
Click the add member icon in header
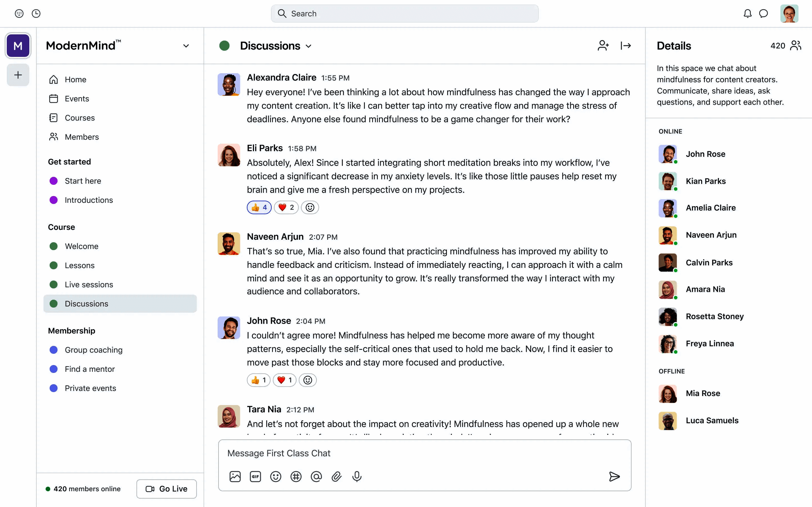pyautogui.click(x=603, y=46)
